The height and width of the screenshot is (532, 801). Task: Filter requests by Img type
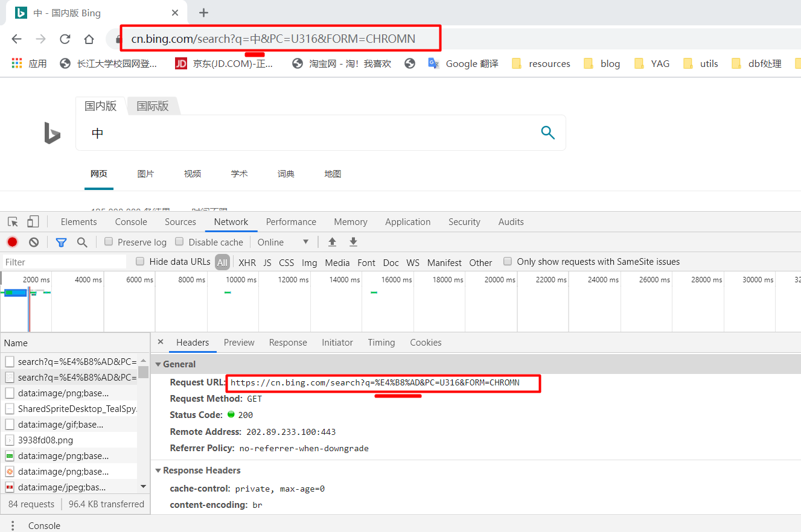coord(310,262)
